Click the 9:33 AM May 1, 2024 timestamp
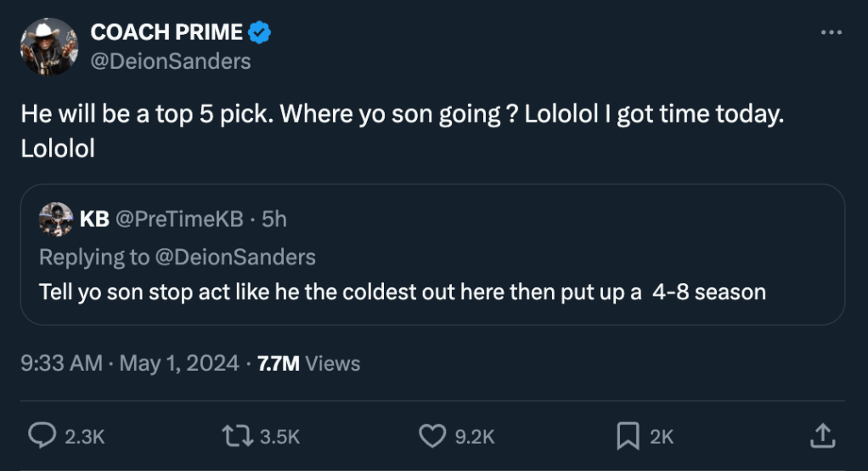The image size is (868, 471). click(130, 364)
